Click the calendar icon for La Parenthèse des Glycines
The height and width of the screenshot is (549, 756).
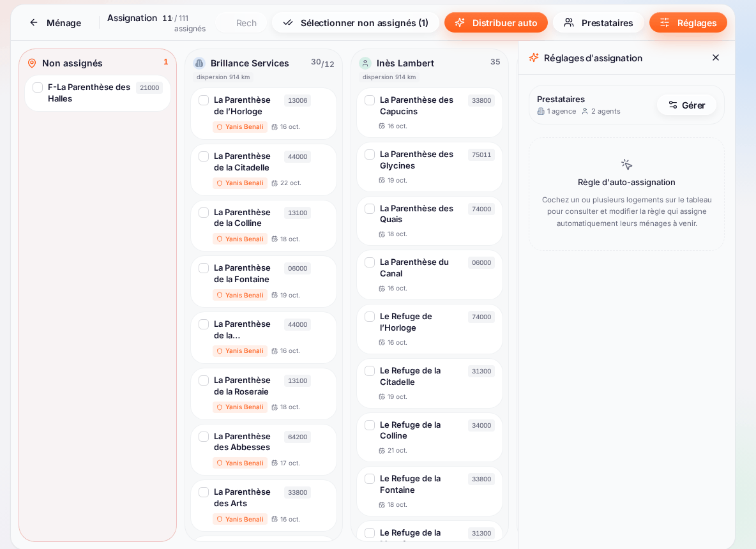(x=382, y=180)
